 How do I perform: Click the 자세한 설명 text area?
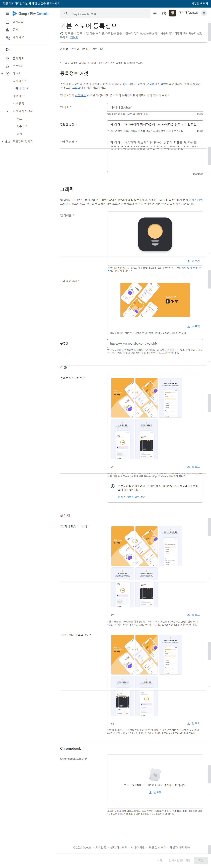click(155, 155)
